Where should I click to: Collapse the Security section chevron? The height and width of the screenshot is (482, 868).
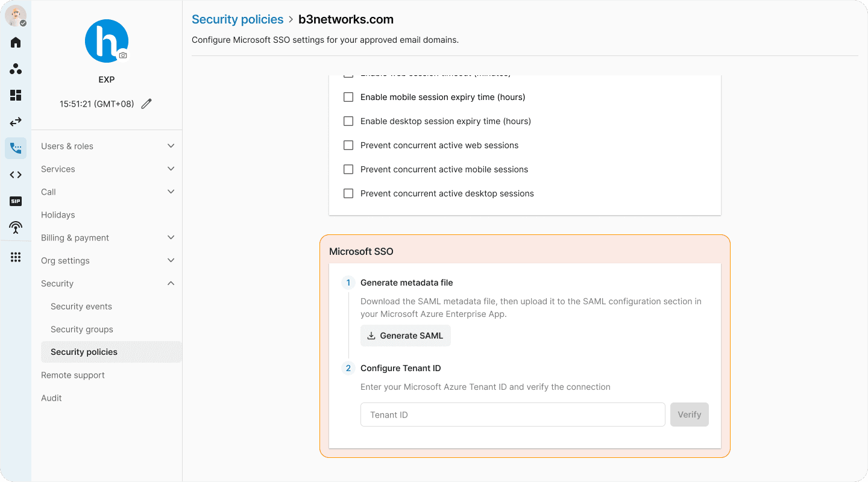click(171, 283)
